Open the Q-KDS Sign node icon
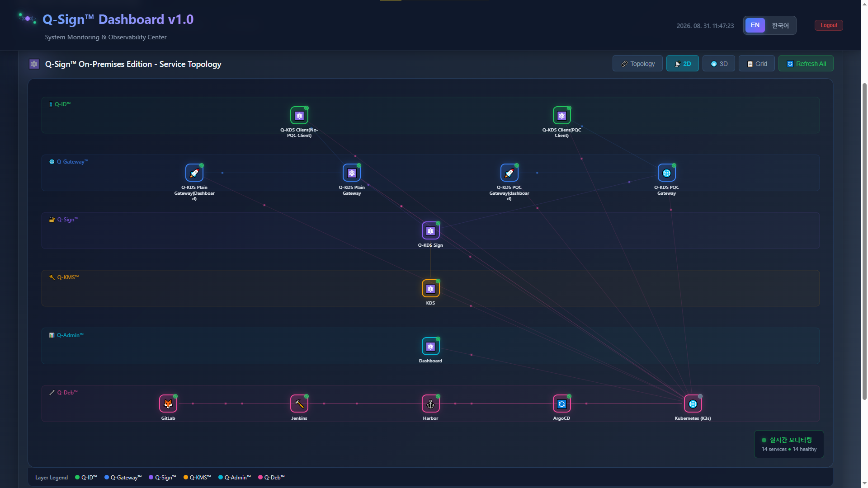Viewport: 868px width, 488px height. tap(430, 231)
